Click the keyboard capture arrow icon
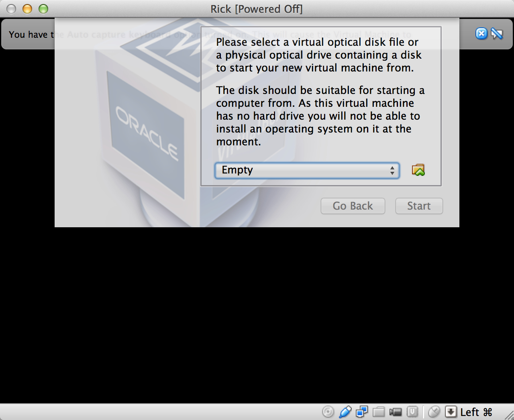This screenshot has width=514, height=420. point(451,412)
